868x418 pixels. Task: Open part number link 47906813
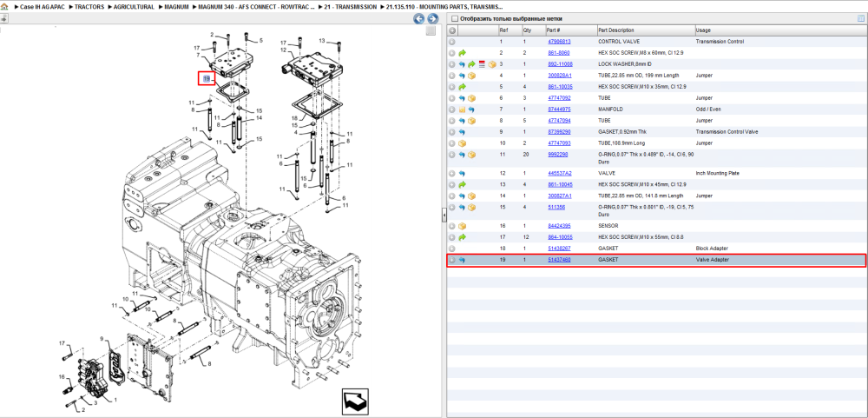[x=559, y=42]
